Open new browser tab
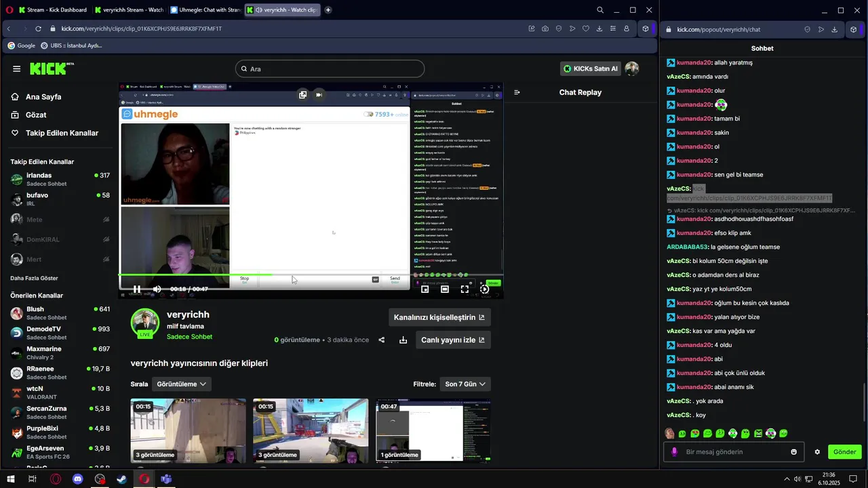Image resolution: width=868 pixels, height=488 pixels. 328,9
